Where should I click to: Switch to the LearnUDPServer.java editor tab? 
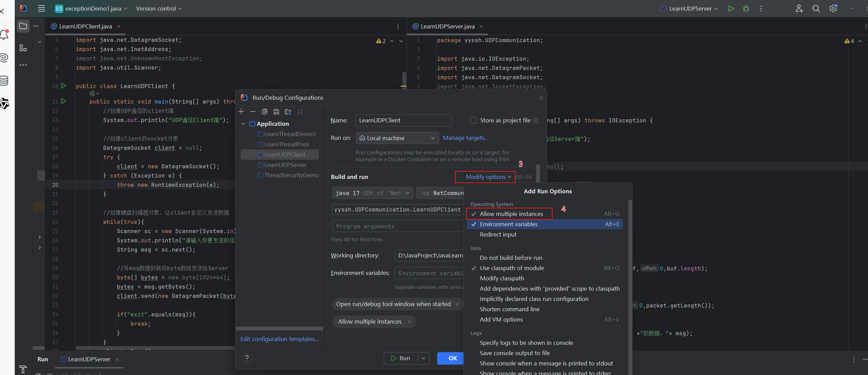point(447,26)
